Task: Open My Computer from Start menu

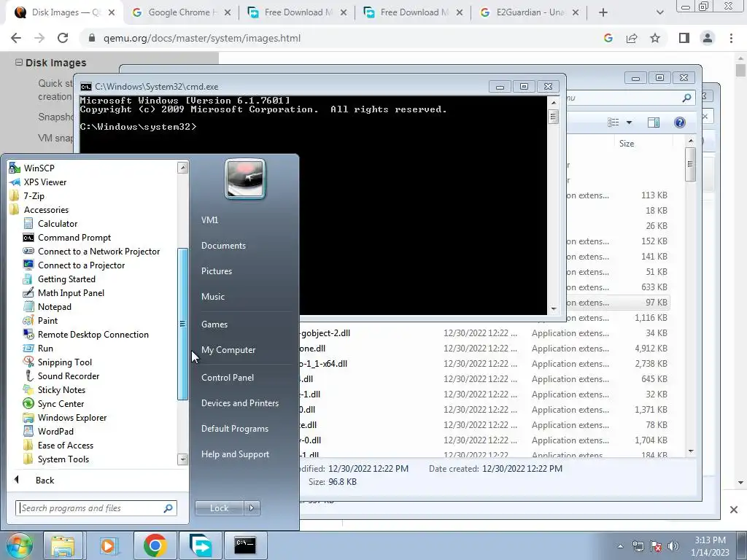Action: [x=228, y=350]
